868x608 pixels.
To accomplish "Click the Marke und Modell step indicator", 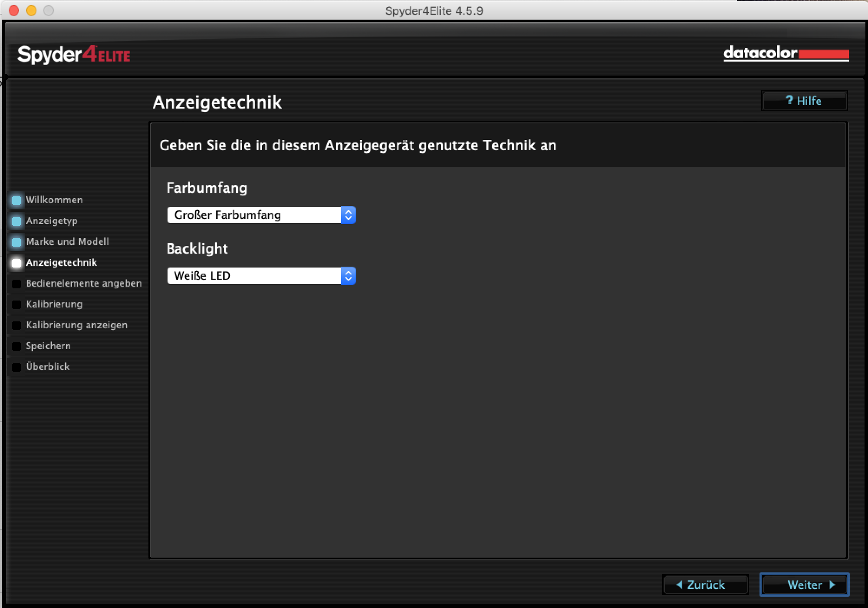I will [x=16, y=242].
